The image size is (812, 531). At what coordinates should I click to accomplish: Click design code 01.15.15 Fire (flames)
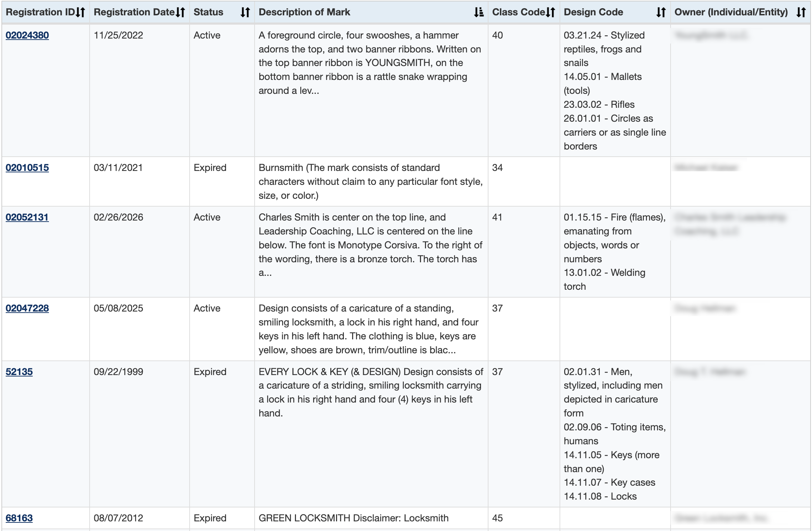point(615,238)
